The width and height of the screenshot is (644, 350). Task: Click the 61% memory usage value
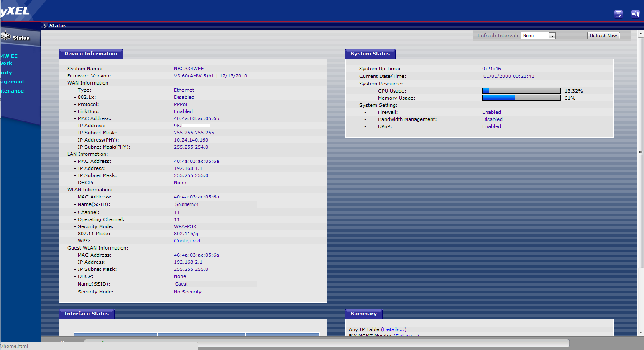[570, 98]
